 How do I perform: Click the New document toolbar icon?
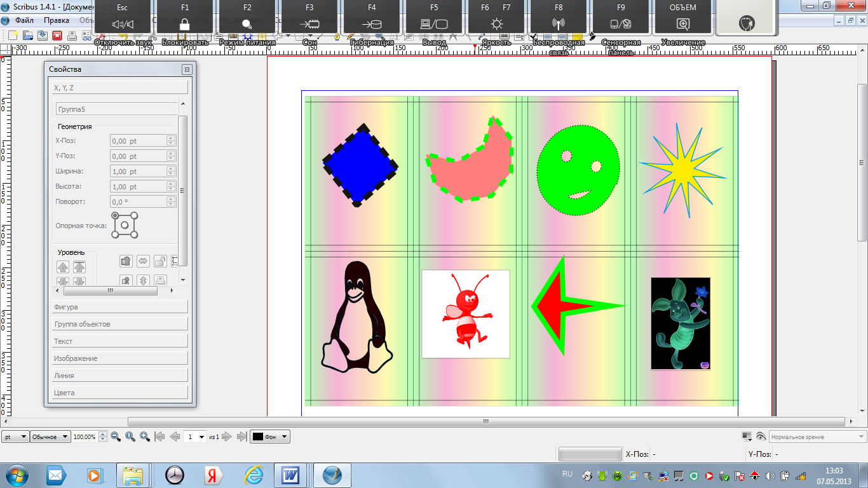12,36
